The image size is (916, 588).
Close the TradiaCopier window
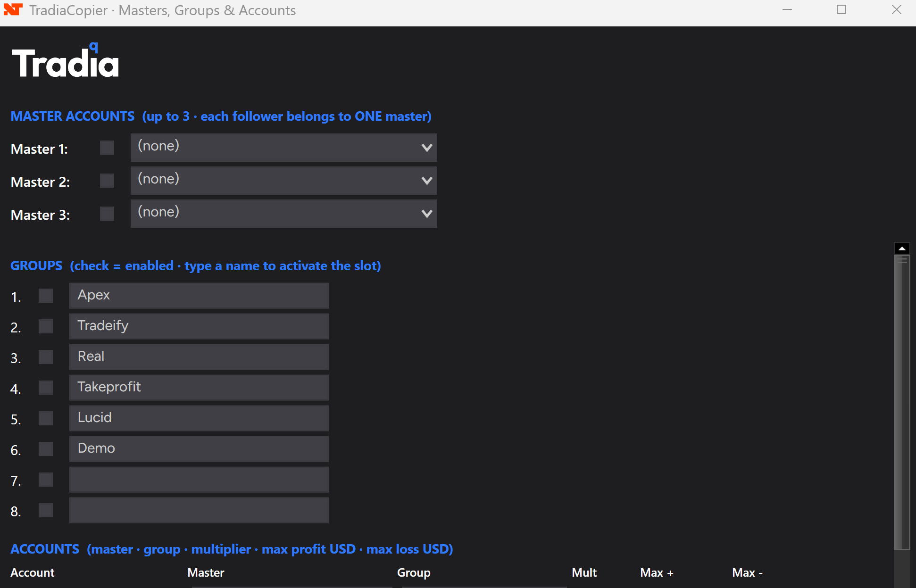point(897,10)
